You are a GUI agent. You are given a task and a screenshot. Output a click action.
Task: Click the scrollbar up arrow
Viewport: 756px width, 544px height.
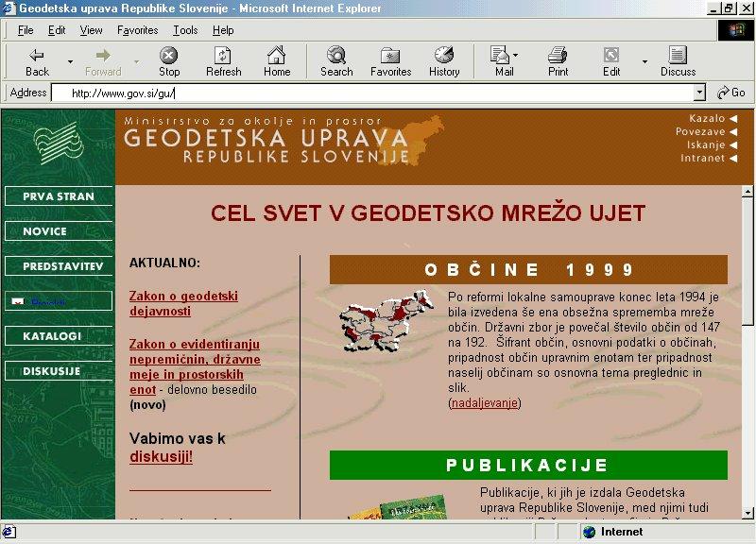pos(747,192)
